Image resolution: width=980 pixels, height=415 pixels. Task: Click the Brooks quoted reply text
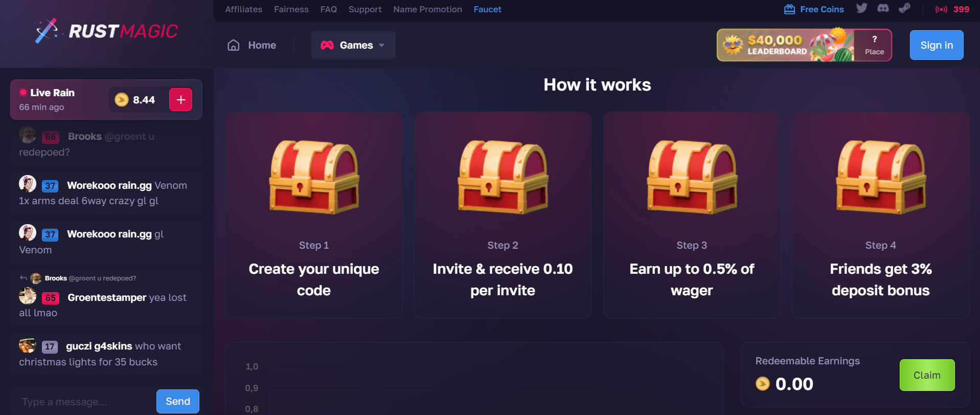pos(90,278)
